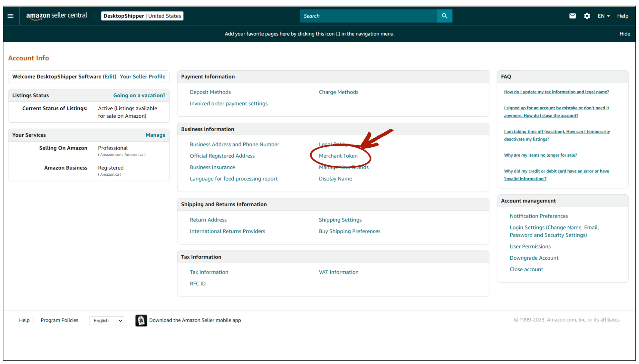Click Going on a vacation link
639x364 pixels.
[139, 95]
